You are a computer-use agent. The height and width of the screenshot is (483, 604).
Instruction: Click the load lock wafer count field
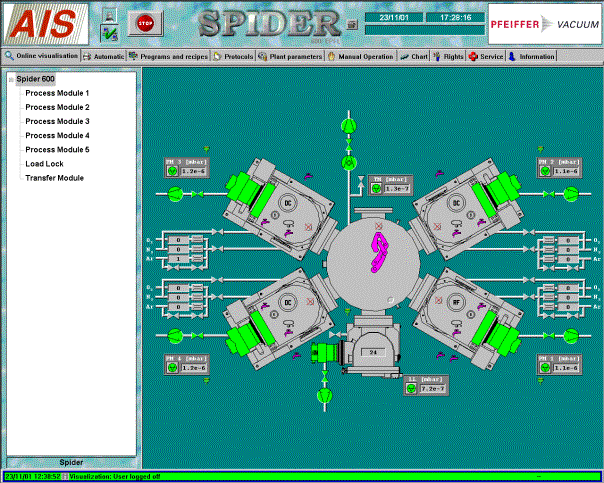(370, 352)
